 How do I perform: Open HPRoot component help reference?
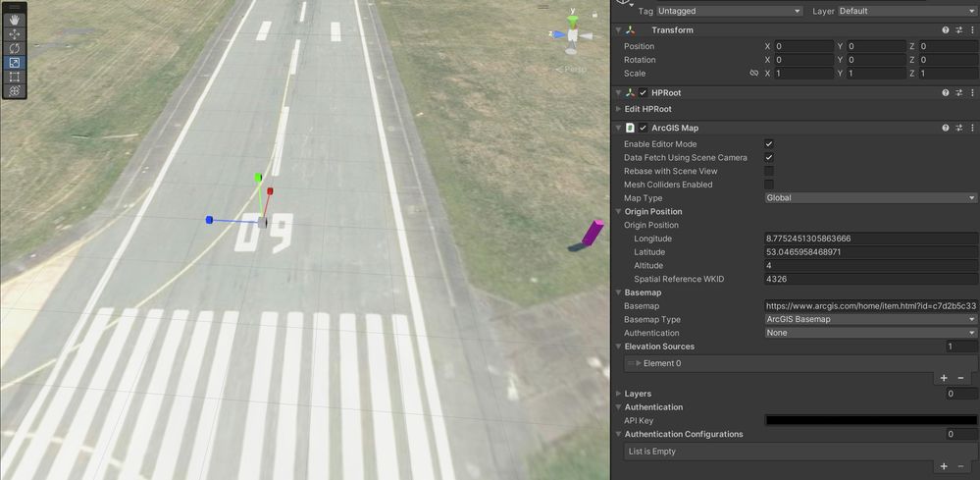pos(946,92)
